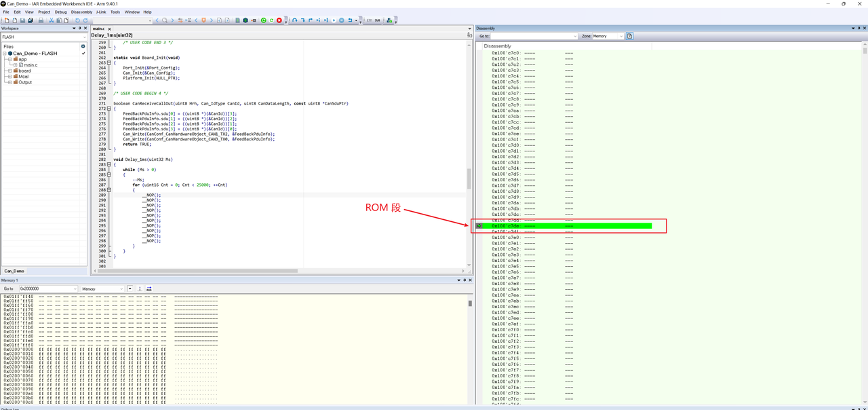The height and width of the screenshot is (410, 868).
Task: Click the toggle view icon beside Disassembly Zone
Action: tap(629, 36)
